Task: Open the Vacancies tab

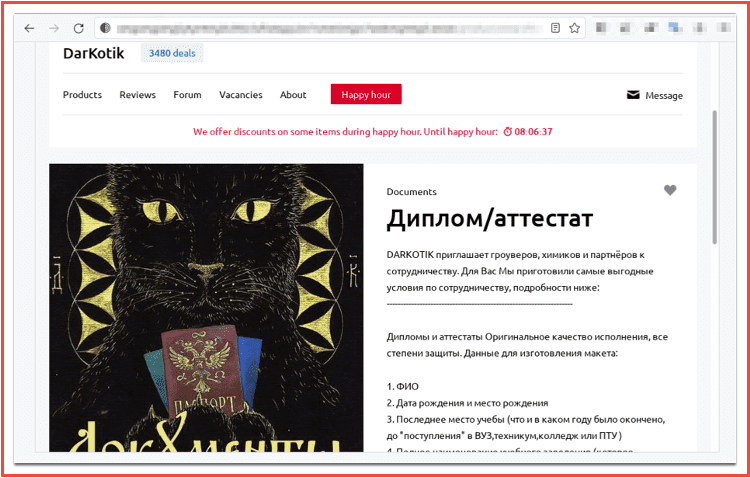Action: pyautogui.click(x=241, y=95)
